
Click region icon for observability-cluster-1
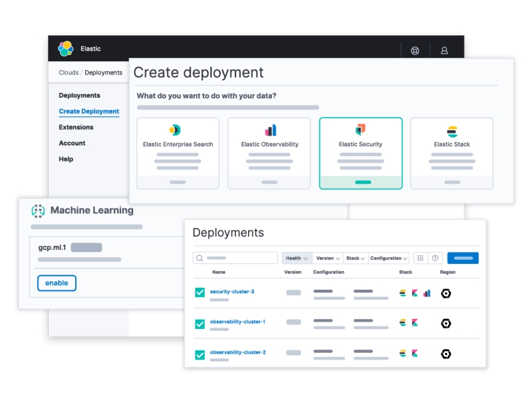(446, 324)
